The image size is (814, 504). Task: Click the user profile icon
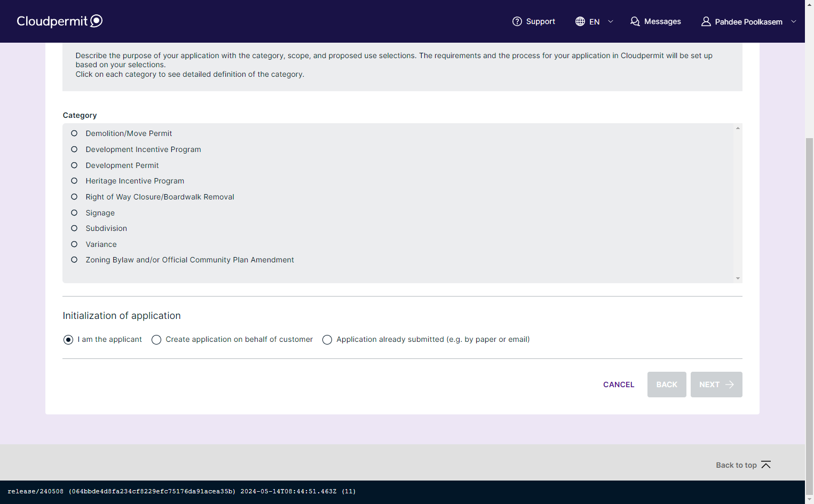click(706, 21)
